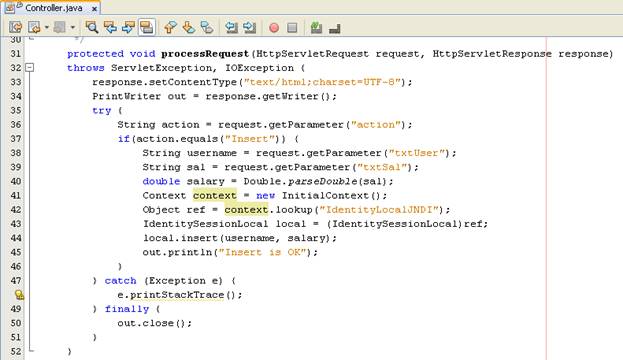
Task: Close the Controller.java tab
Action: (94, 8)
